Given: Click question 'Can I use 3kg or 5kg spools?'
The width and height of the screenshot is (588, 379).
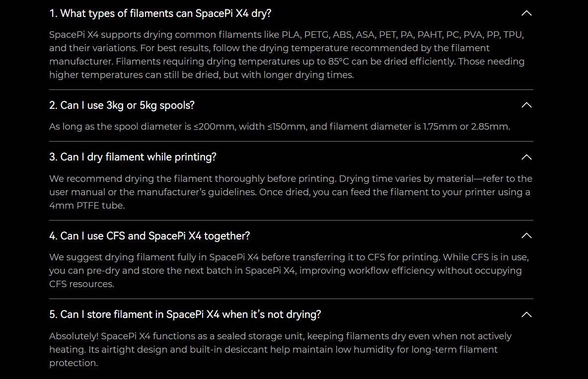Looking at the screenshot, I should (122, 105).
